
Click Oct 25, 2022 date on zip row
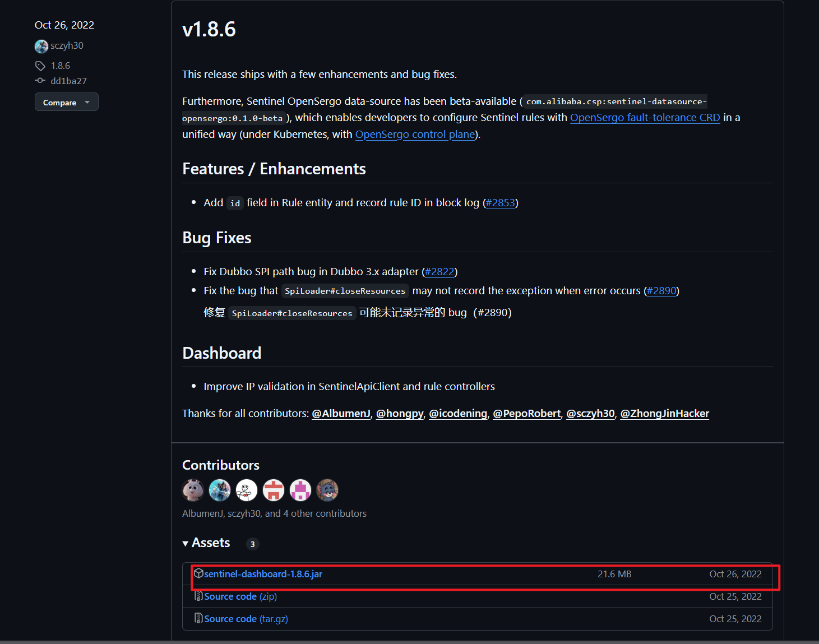(x=735, y=596)
